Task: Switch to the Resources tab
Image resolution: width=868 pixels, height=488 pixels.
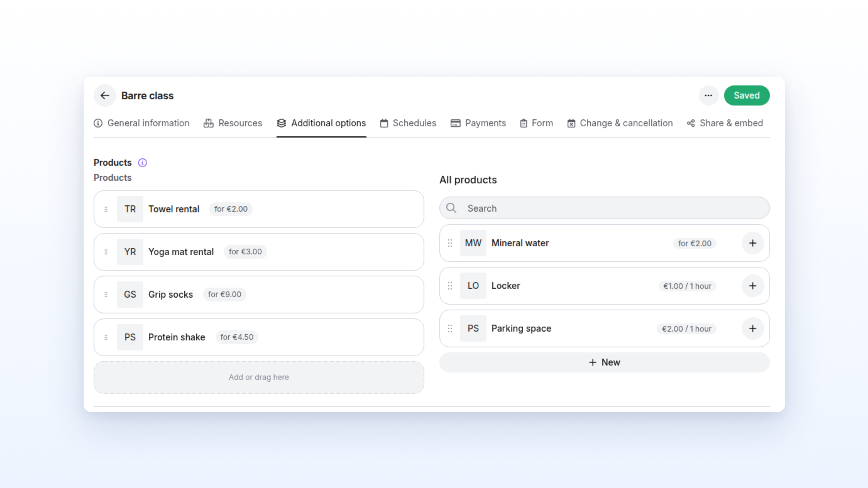Action: (233, 123)
